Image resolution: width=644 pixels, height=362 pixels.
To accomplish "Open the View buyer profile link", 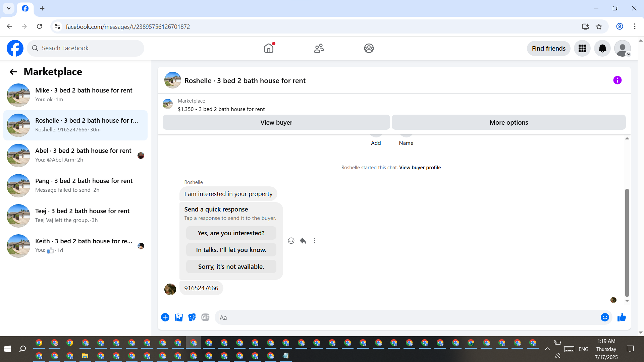I will click(x=420, y=168).
